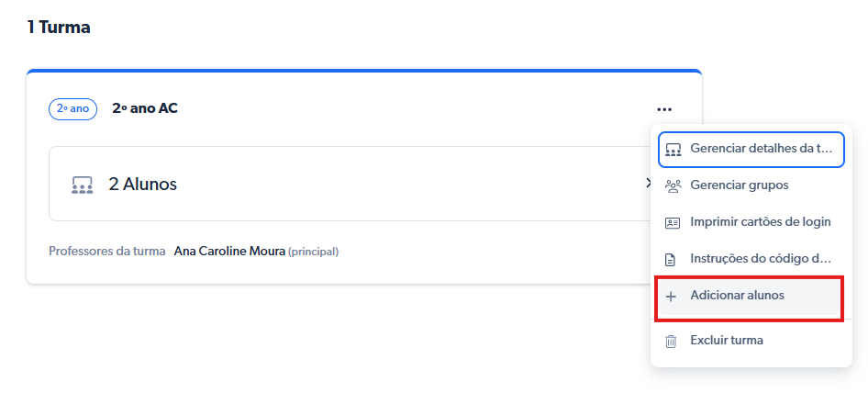Click the plus icon beside Adicionar alunos
This screenshot has height=404, width=868.
tap(671, 297)
